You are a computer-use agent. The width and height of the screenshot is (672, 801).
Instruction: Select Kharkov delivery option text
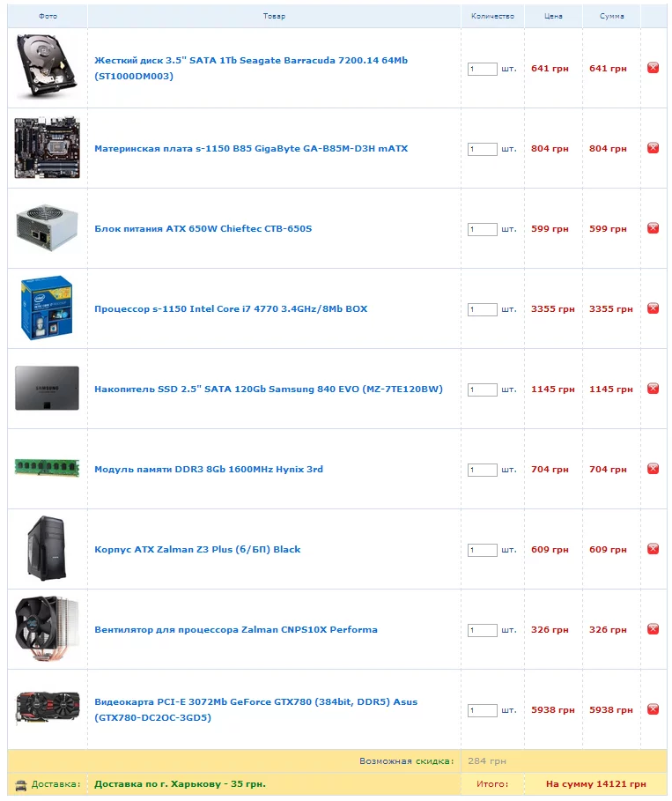[x=180, y=784]
